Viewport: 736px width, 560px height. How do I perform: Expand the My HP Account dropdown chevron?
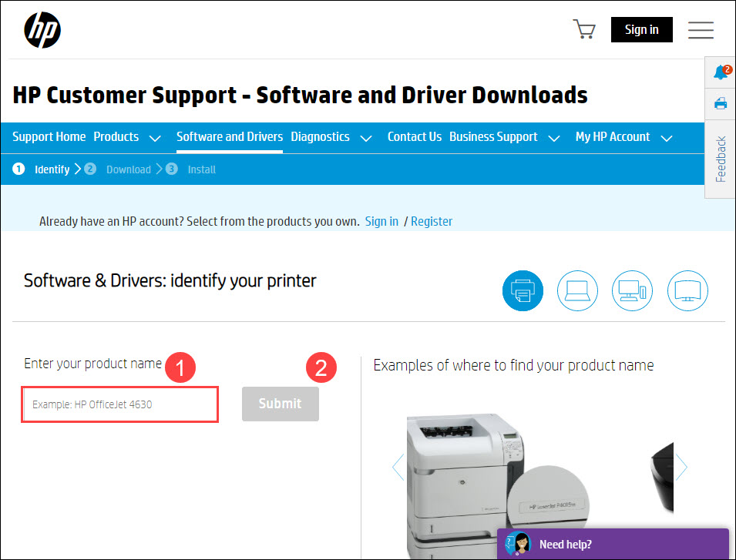(667, 139)
